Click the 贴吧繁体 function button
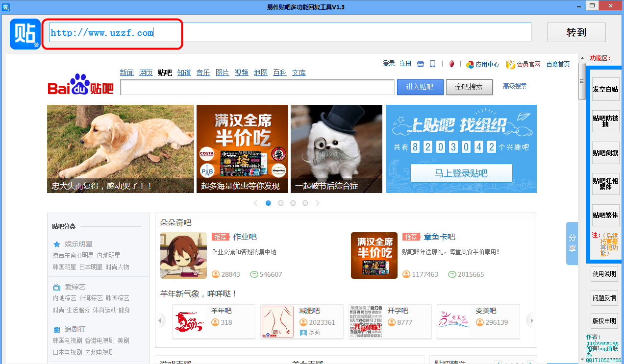 click(x=605, y=215)
